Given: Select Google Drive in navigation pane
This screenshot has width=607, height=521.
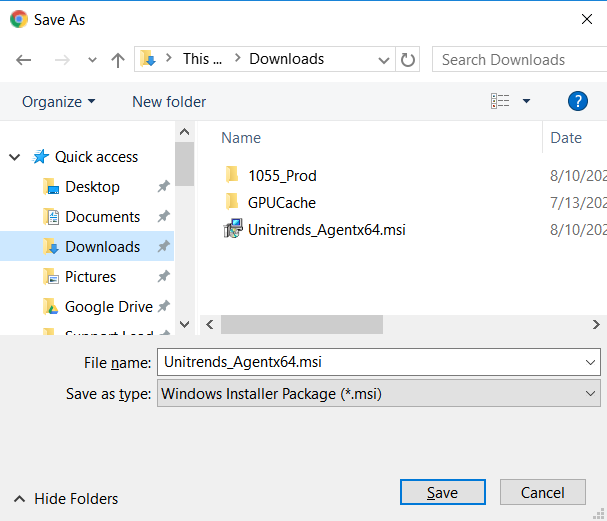Looking at the screenshot, I should [108, 307].
